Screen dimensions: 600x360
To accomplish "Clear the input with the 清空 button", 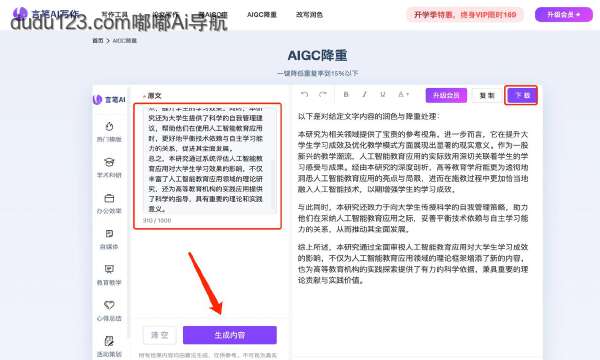I will (160, 335).
